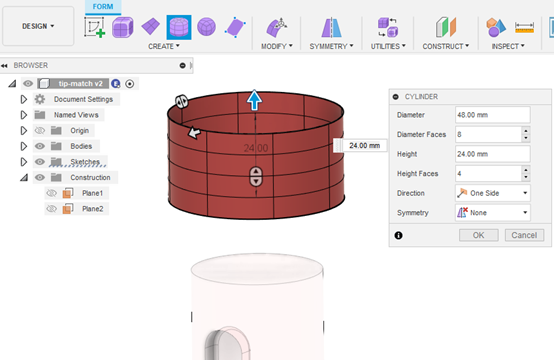Collapse the tip-match v2 root node
This screenshot has width=554, height=360.
(12, 84)
